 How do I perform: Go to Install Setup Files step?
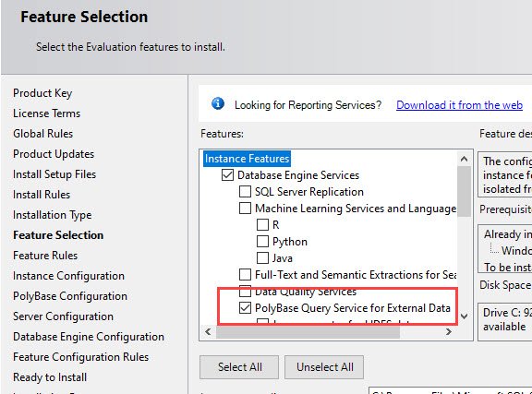pyautogui.click(x=54, y=174)
